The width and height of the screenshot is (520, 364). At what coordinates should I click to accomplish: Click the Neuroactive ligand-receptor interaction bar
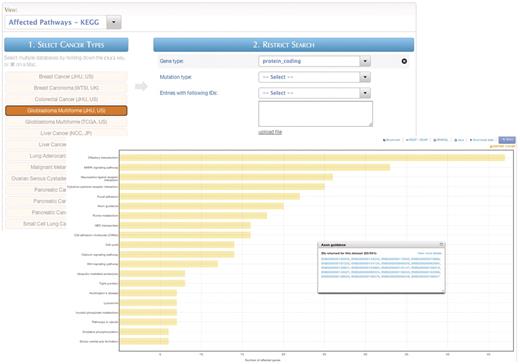(226, 177)
